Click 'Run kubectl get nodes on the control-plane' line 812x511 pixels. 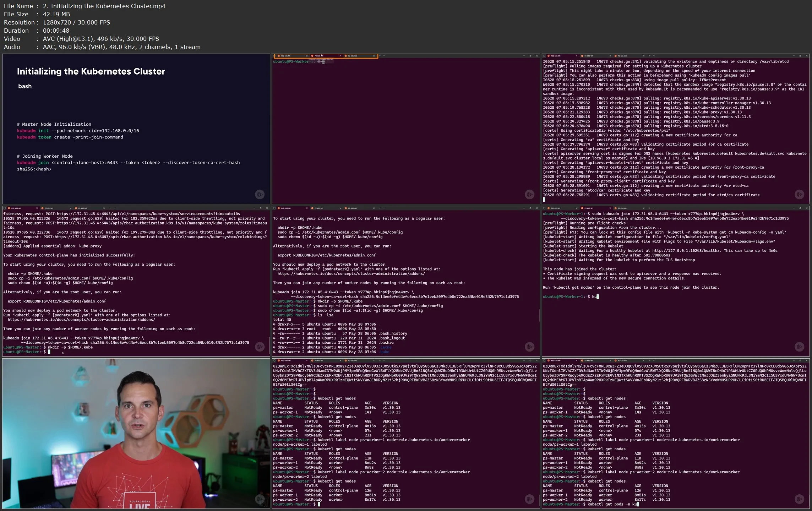coord(631,288)
